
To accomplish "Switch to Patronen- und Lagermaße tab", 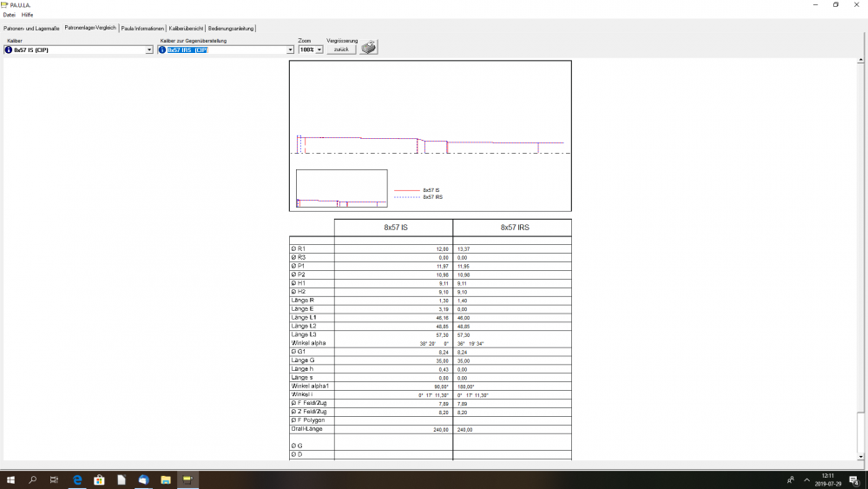I will pos(31,29).
